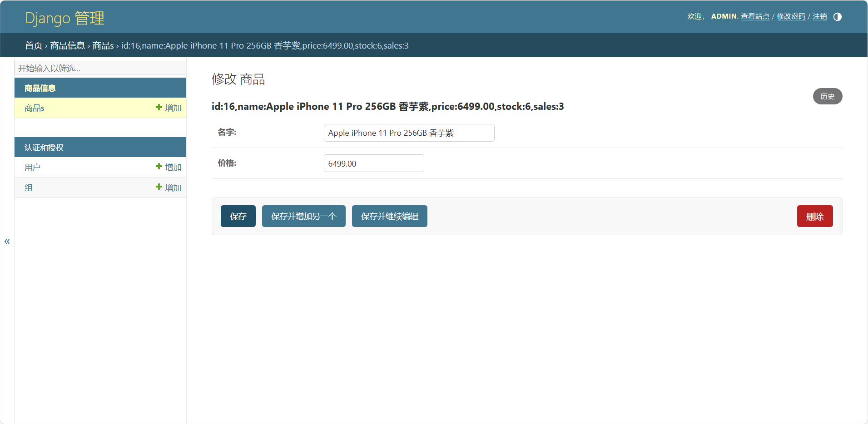
Task: Focus the sidebar filter input 开始输入以筛选
Action: pyautogui.click(x=100, y=68)
